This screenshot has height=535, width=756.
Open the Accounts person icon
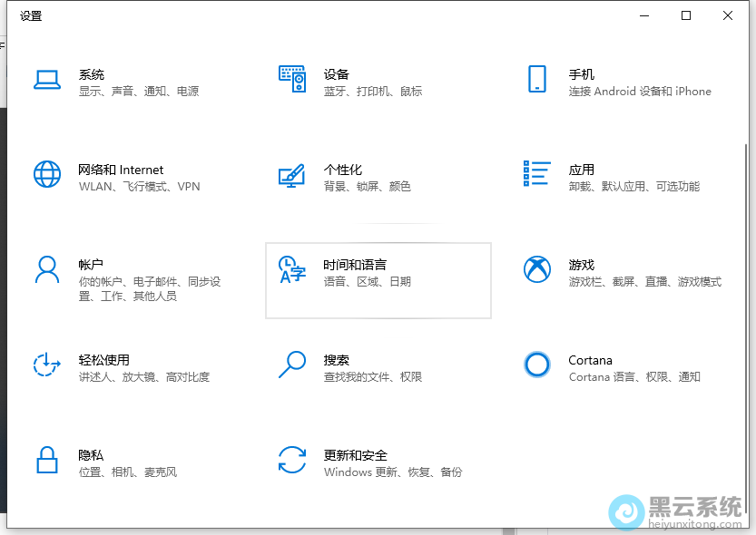pos(47,269)
